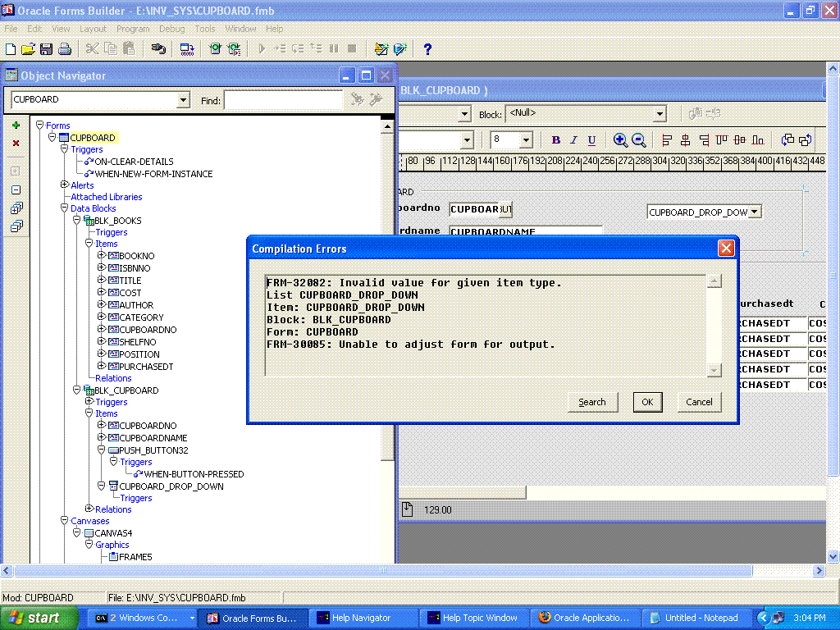Screen dimensions: 840x630
Task: Toggle Underline formatting in Layout Editor
Action: 591,140
